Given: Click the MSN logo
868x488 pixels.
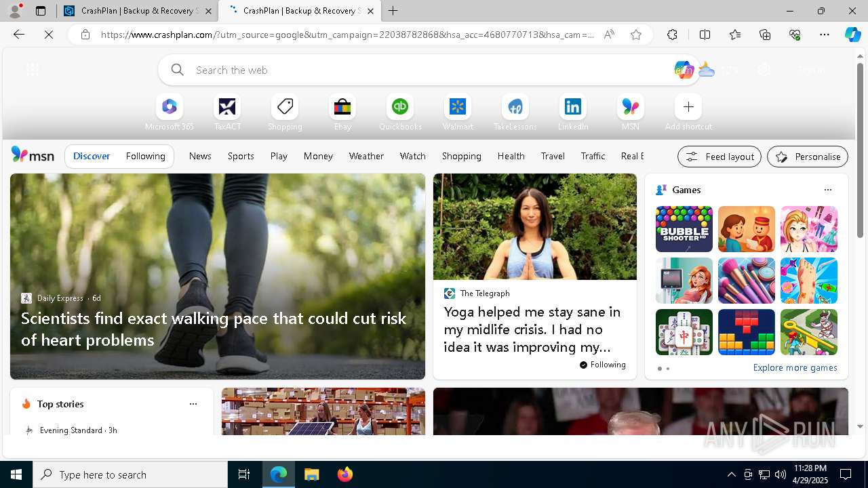Looking at the screenshot, I should coord(33,155).
